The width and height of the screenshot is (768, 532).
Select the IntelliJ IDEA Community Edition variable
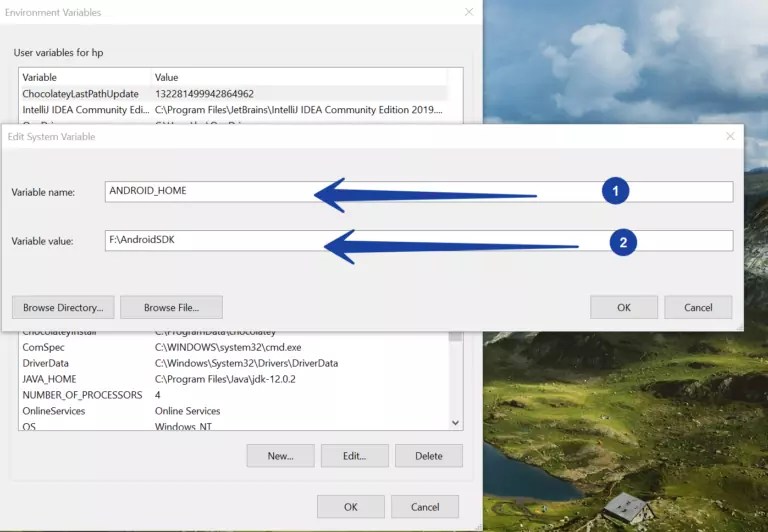(x=233, y=110)
